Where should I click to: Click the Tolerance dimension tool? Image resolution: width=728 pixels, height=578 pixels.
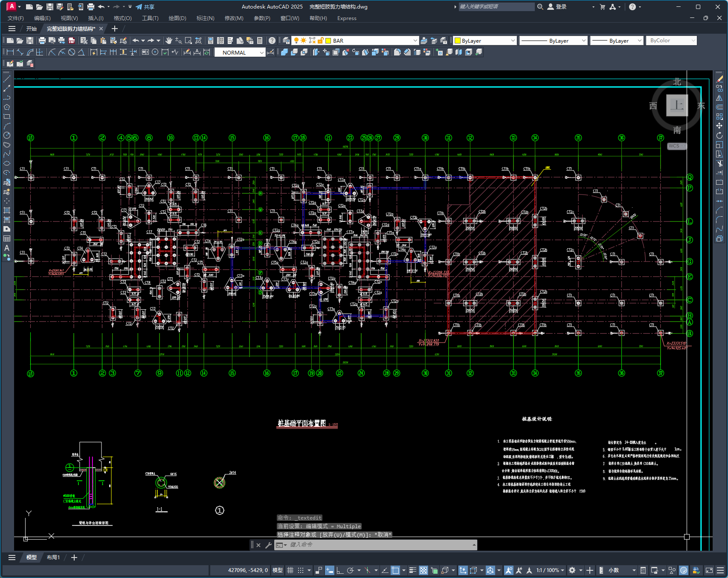coord(145,52)
